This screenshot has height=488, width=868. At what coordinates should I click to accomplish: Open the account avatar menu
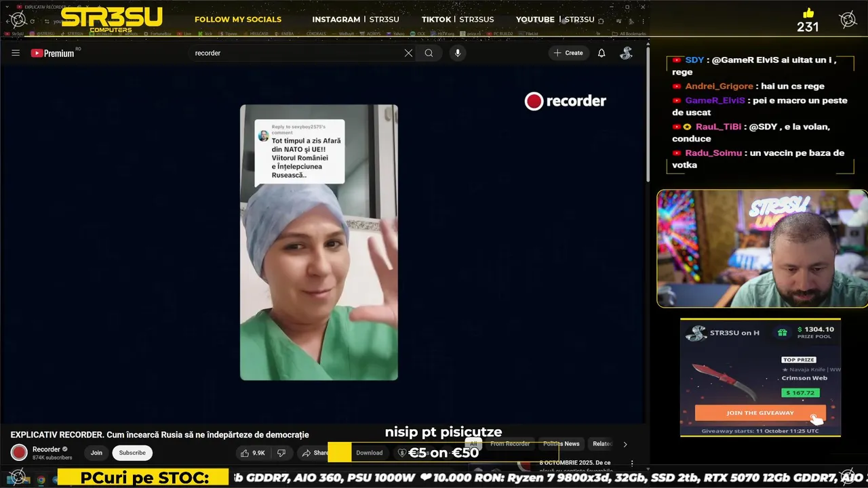coord(626,53)
